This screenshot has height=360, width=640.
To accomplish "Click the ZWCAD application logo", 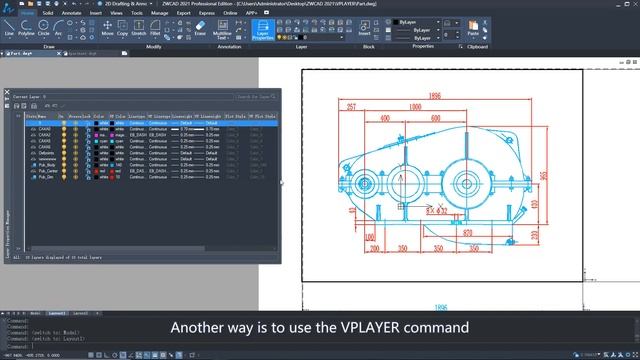I will (8, 8).
